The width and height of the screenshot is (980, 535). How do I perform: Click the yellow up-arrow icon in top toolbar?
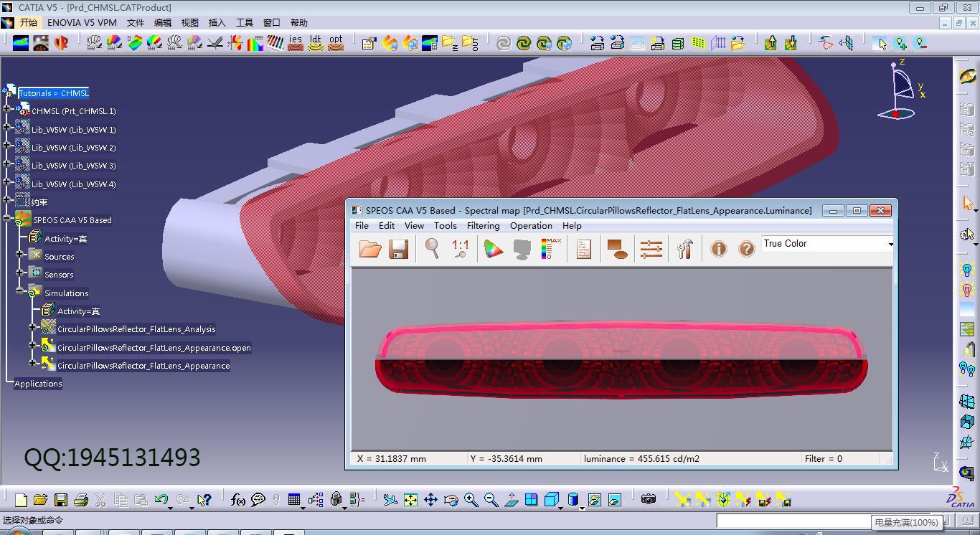pos(771,43)
